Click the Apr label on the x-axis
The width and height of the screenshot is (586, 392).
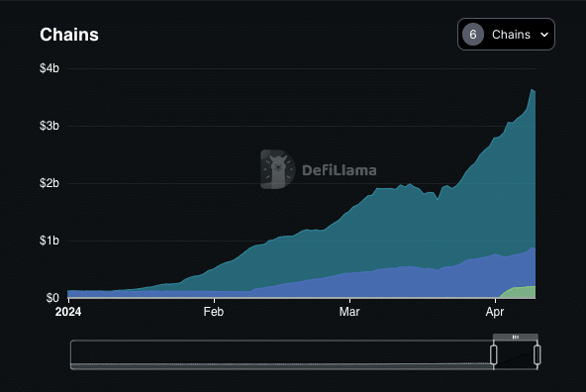click(495, 312)
